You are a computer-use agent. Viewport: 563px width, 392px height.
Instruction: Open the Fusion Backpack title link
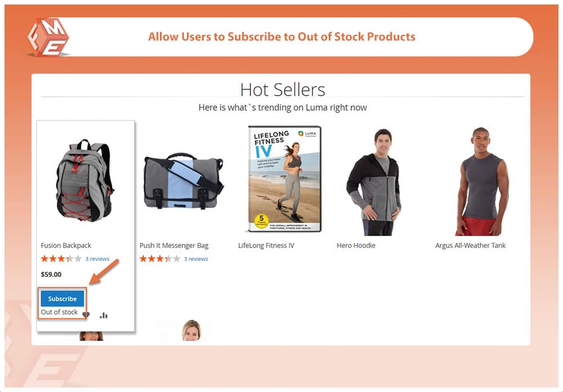coord(66,245)
